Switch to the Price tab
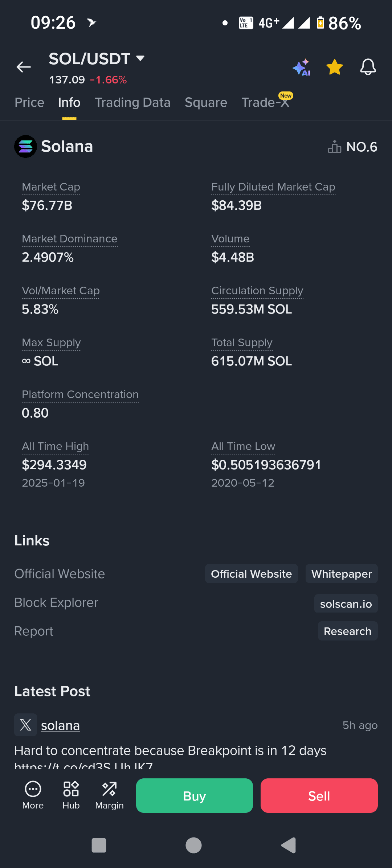 click(x=29, y=103)
